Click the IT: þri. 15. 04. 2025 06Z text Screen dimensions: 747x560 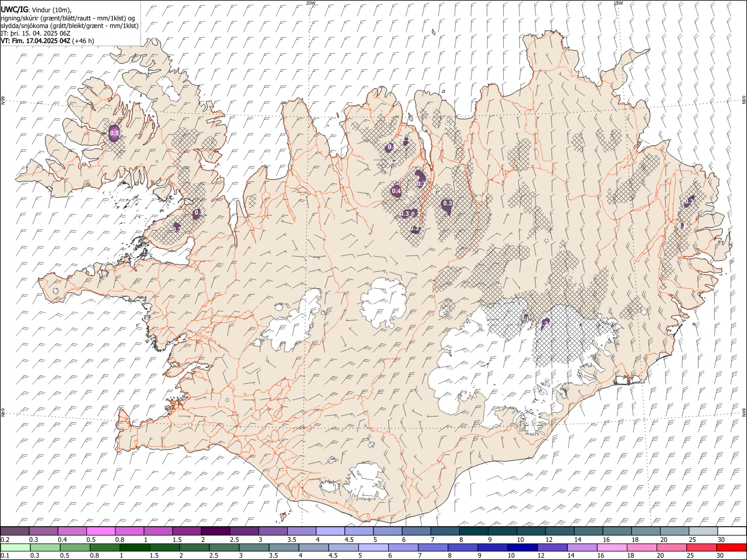36,33
